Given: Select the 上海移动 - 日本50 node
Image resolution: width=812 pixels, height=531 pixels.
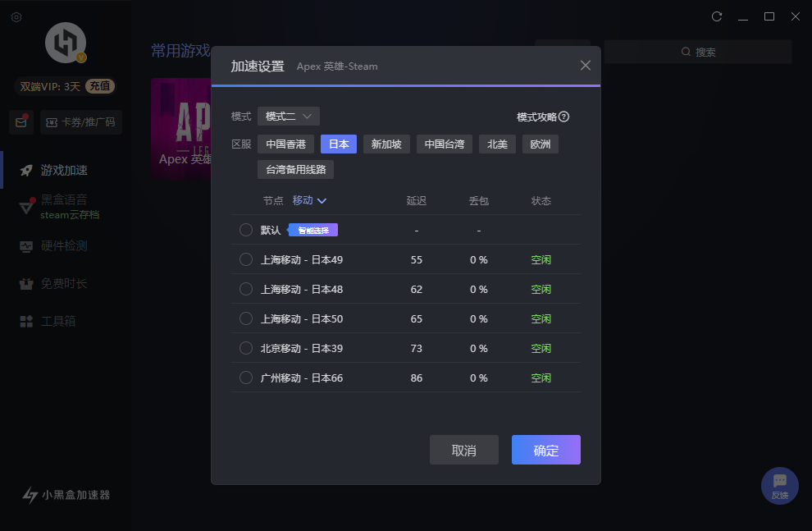Looking at the screenshot, I should 246,318.
